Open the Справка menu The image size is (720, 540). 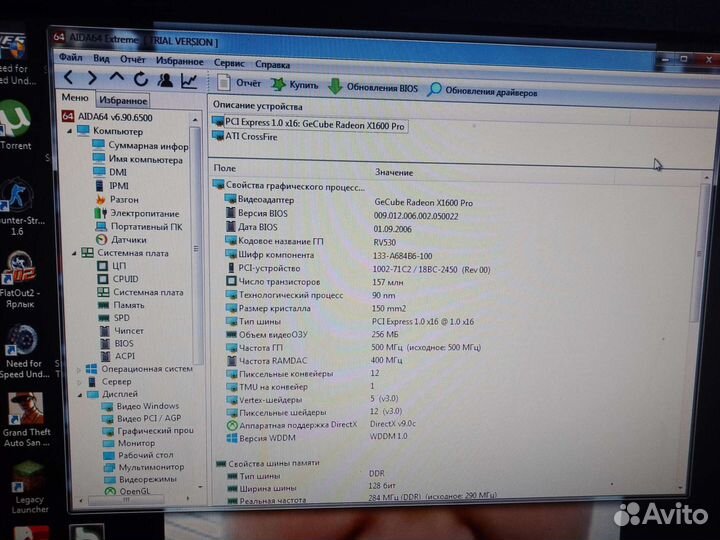click(x=272, y=65)
